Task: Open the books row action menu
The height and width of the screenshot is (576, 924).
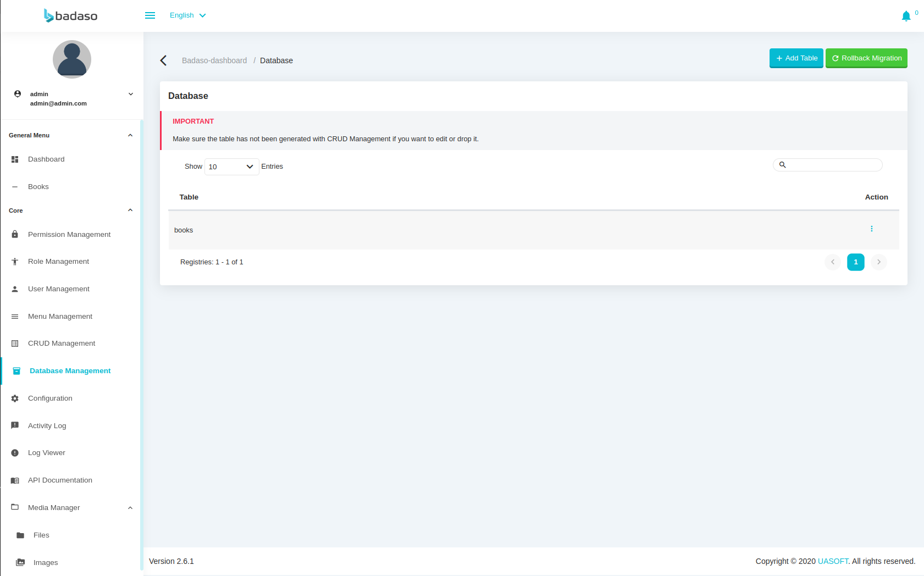Action: [871, 229]
